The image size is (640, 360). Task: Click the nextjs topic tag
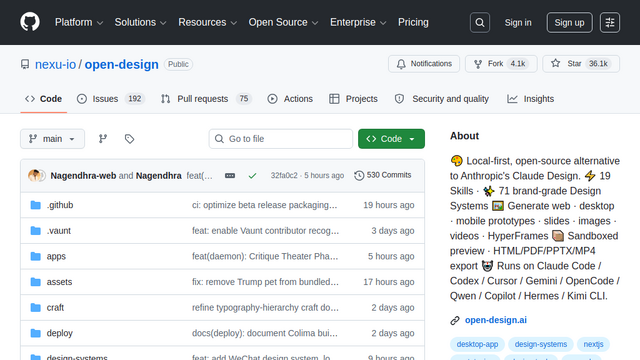(593, 344)
